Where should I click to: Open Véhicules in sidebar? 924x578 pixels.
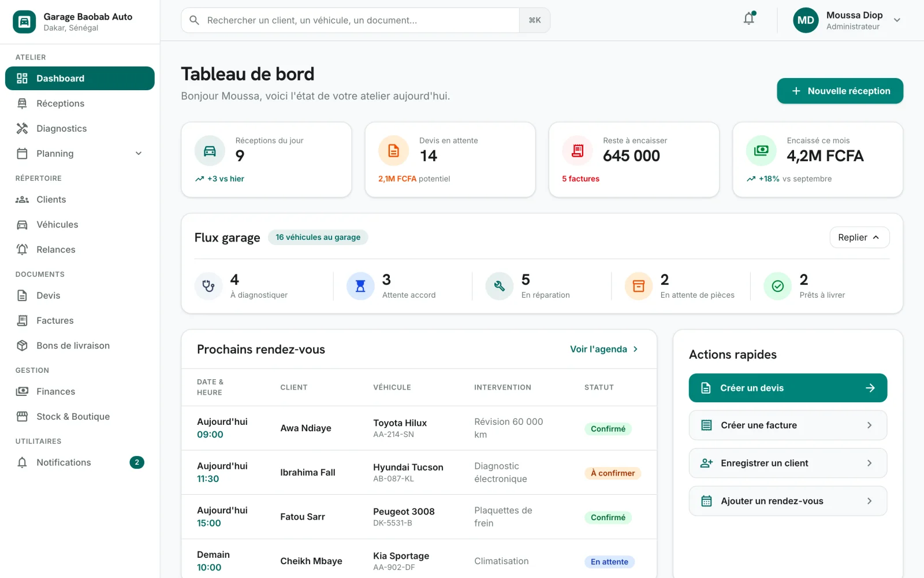(80, 224)
